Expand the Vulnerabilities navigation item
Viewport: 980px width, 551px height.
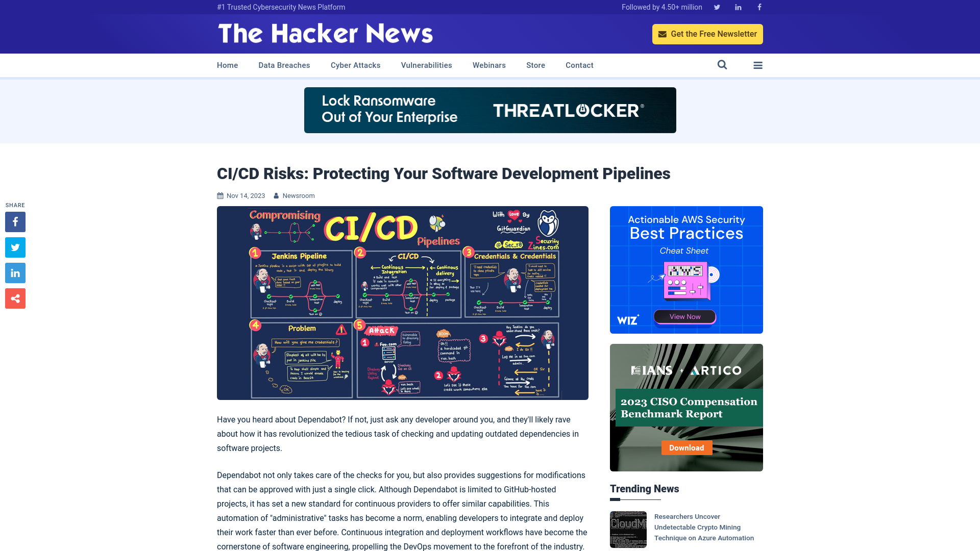[426, 65]
